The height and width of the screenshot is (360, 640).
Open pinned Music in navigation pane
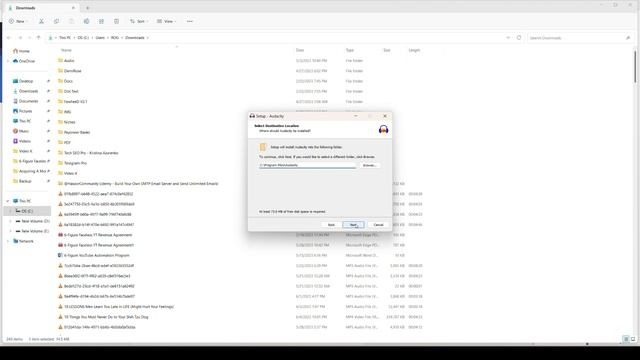pyautogui.click(x=24, y=131)
